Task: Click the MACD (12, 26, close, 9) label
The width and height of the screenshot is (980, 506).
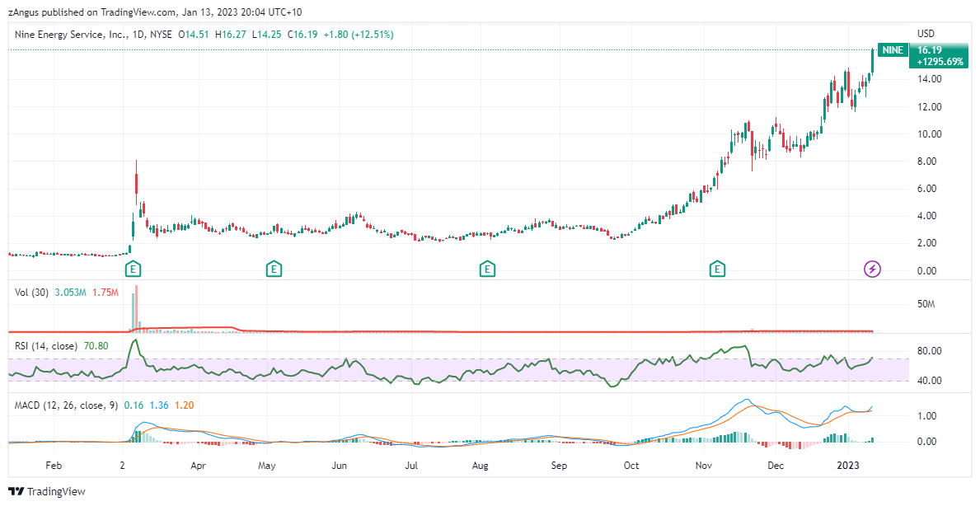Action: point(66,405)
